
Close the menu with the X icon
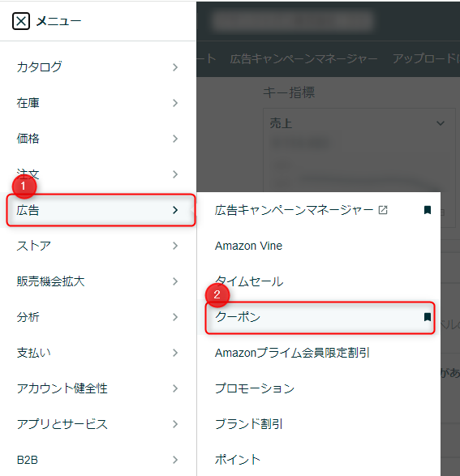click(21, 21)
